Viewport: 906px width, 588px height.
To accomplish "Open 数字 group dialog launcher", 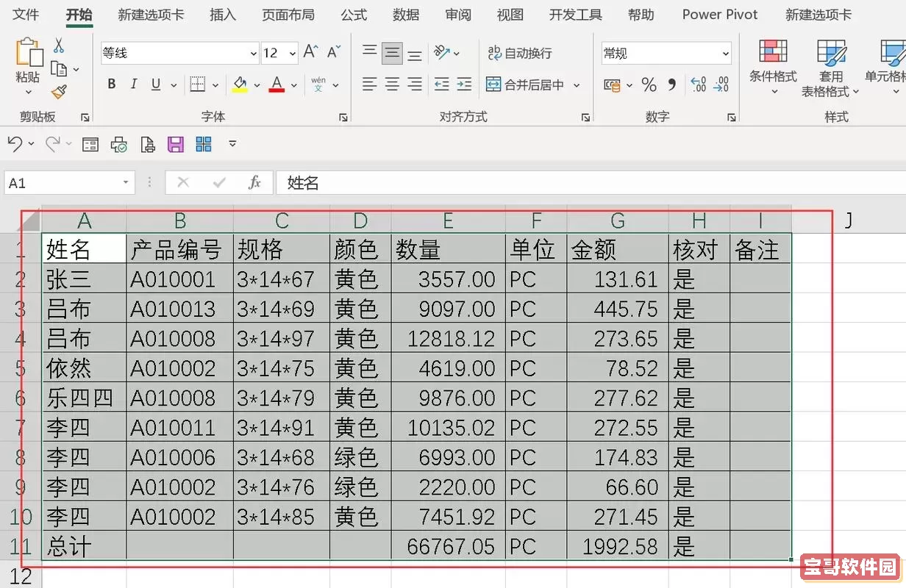I will click(x=732, y=118).
